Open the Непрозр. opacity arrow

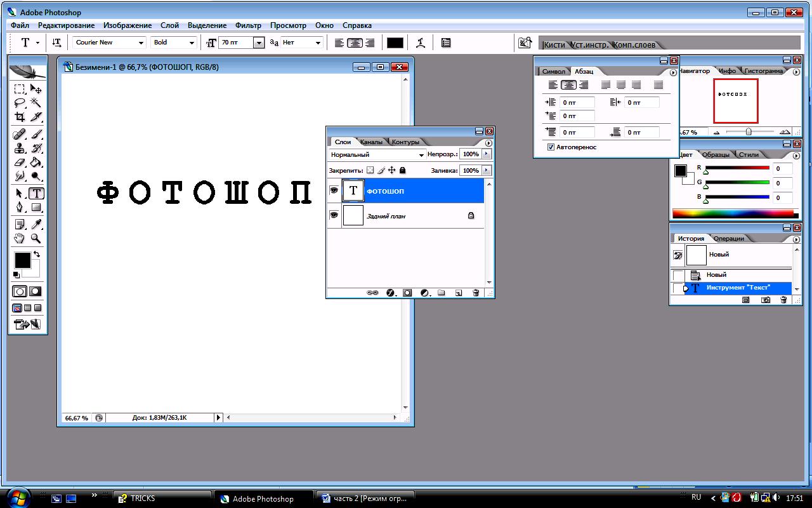pyautogui.click(x=487, y=154)
